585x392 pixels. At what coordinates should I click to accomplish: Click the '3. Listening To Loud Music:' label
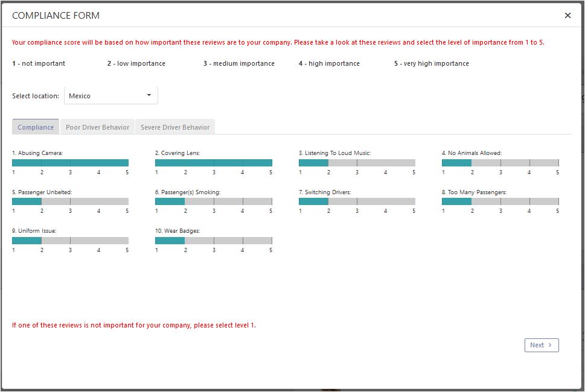click(334, 153)
